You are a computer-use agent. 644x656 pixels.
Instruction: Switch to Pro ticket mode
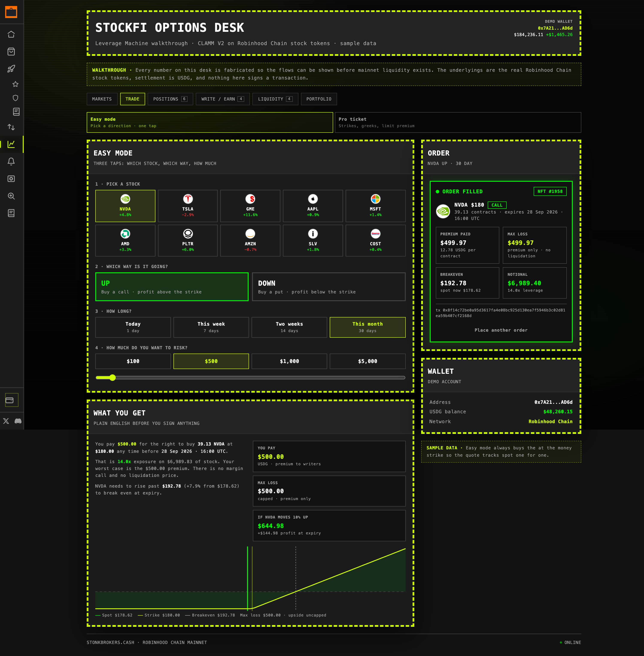click(x=458, y=122)
